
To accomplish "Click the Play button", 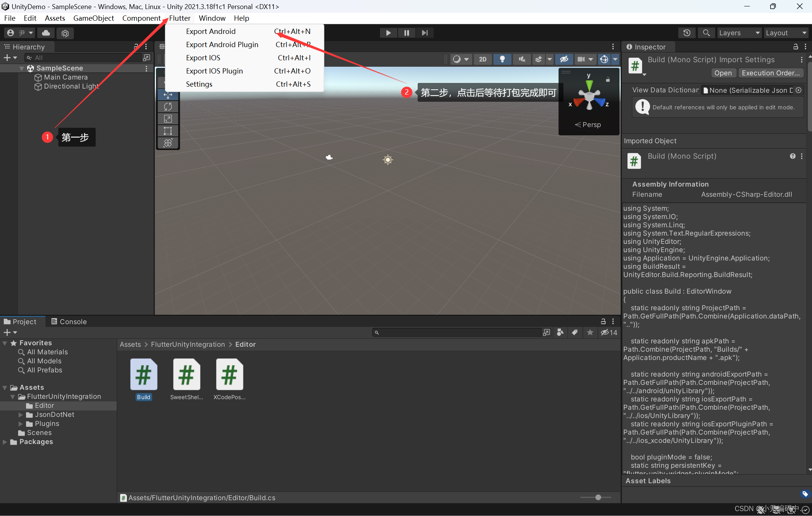I will pos(388,33).
